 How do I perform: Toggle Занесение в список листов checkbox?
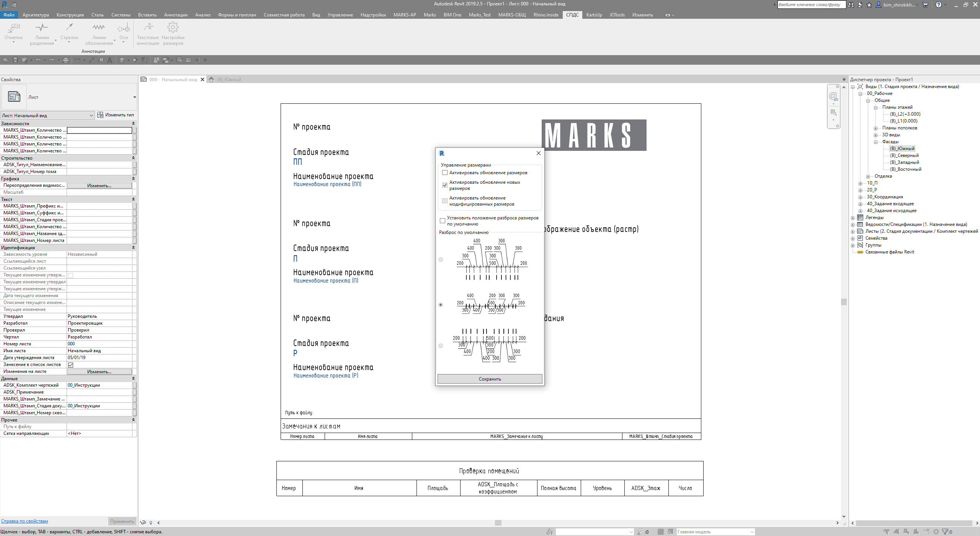tap(70, 365)
